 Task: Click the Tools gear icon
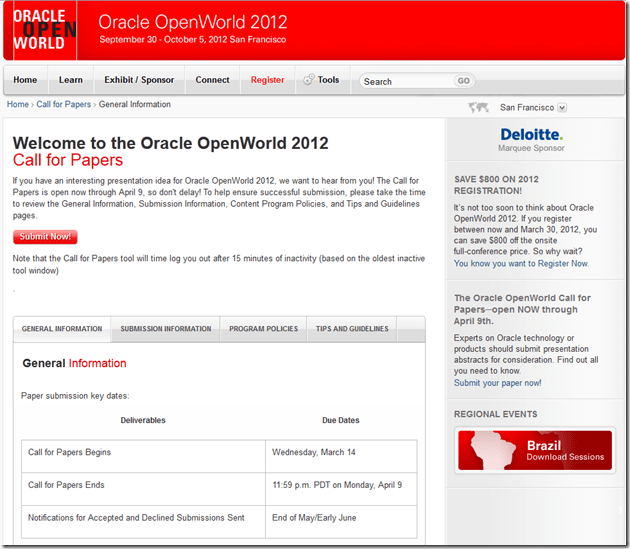point(308,80)
